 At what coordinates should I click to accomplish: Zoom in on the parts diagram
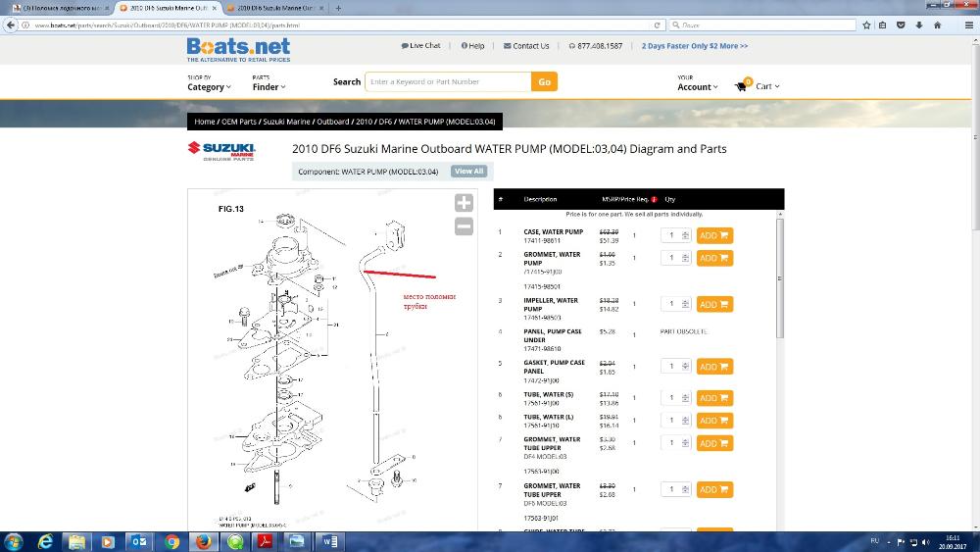click(464, 203)
